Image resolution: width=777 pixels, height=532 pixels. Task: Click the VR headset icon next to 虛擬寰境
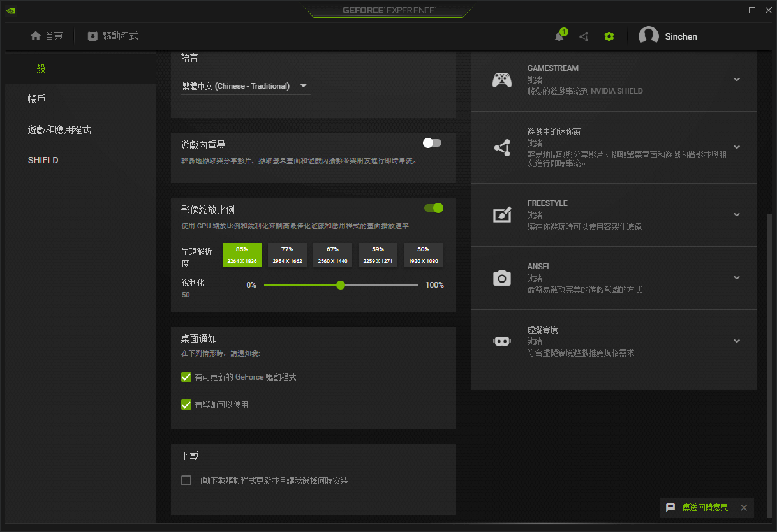tap(502, 341)
